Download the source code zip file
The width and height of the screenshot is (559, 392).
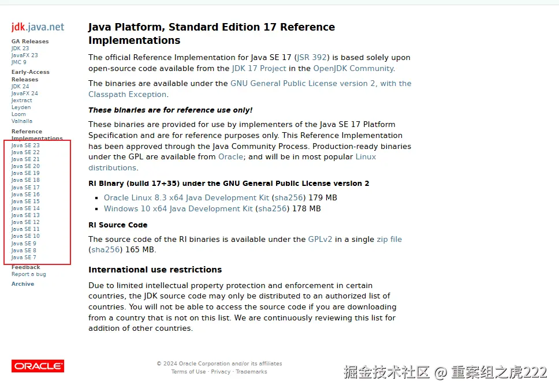click(x=389, y=240)
